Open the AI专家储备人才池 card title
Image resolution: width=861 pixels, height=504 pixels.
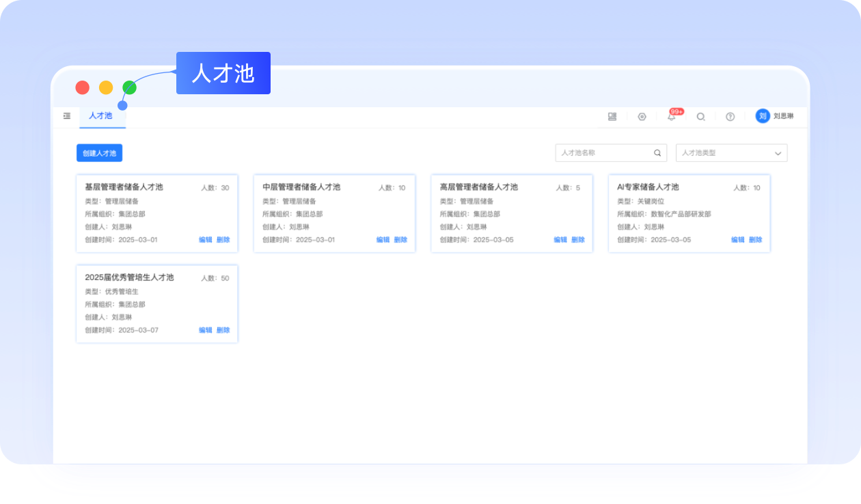pyautogui.click(x=648, y=187)
